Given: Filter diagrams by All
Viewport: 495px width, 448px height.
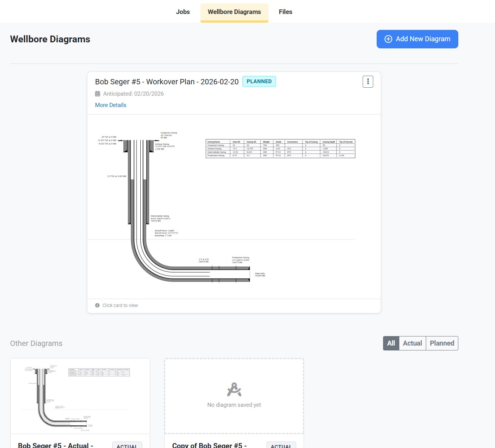Looking at the screenshot, I should click(391, 343).
